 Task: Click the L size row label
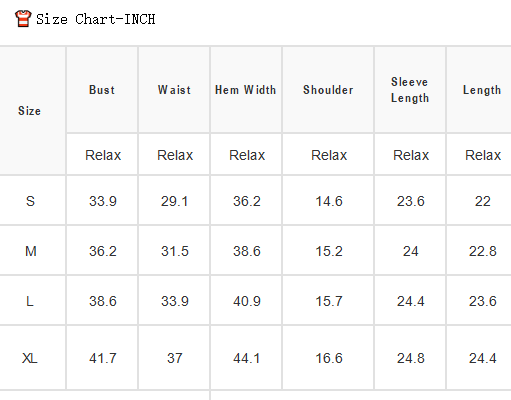click(30, 301)
